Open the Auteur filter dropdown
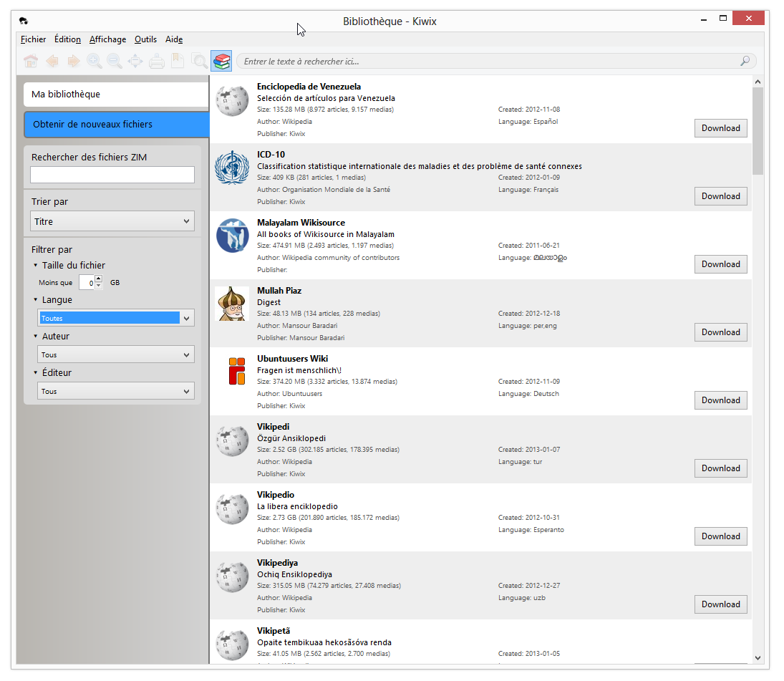This screenshot has height=681, width=784. (116, 354)
